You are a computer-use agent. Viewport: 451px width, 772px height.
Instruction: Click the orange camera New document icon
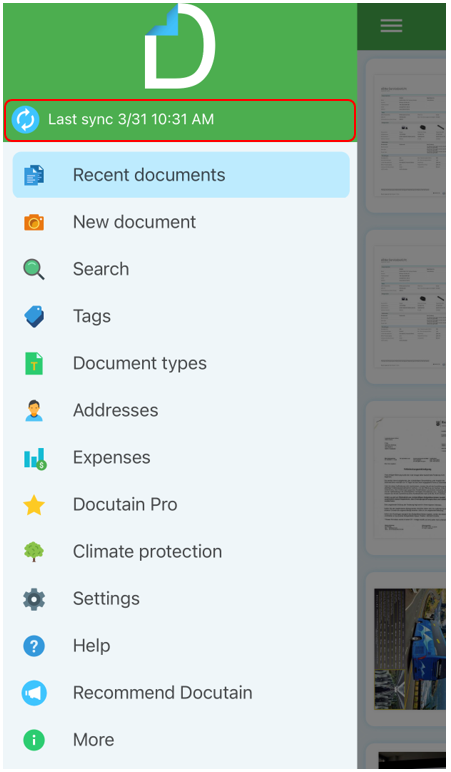point(34,223)
